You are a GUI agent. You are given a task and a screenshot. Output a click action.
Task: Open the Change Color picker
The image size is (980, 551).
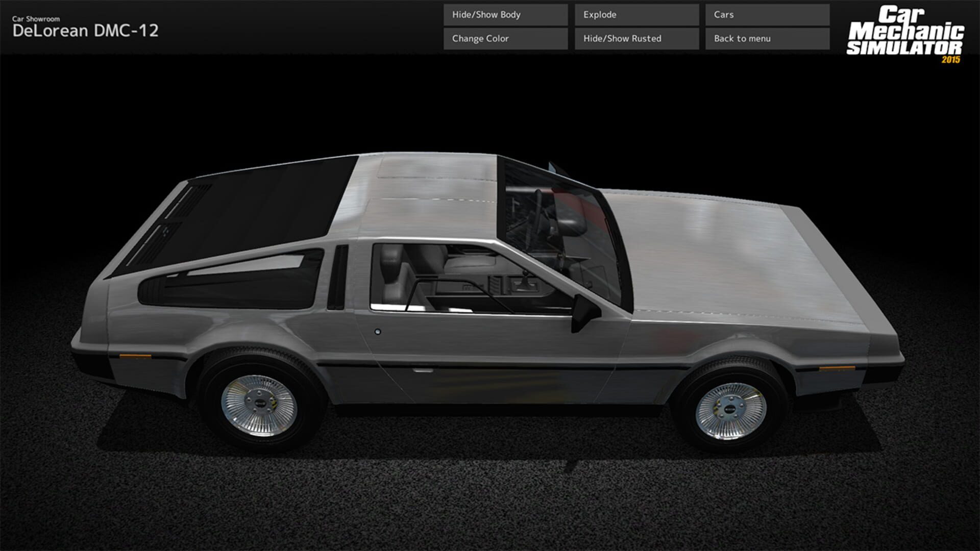[505, 38]
